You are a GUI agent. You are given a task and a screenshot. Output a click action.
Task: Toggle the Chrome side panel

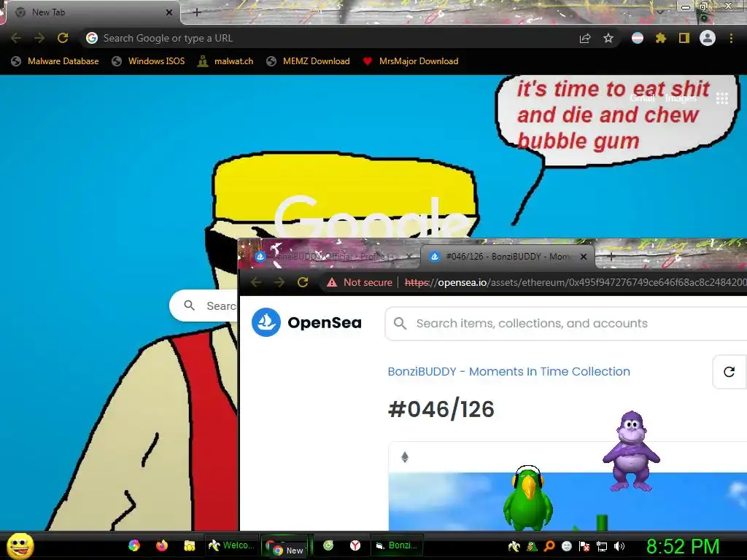[x=684, y=38]
